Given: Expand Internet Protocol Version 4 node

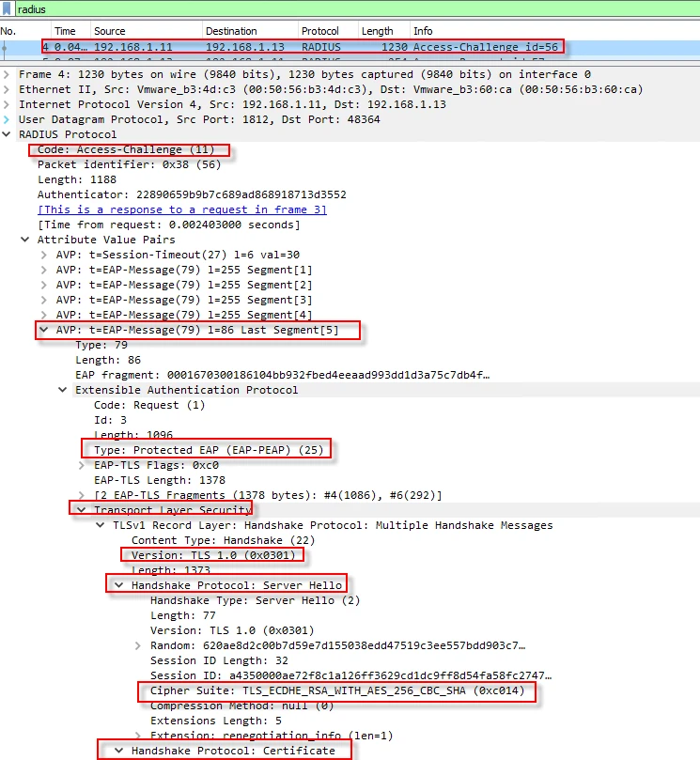Looking at the screenshot, I should (8, 104).
